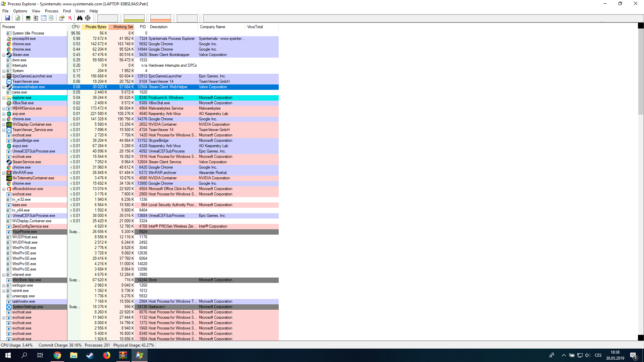The height and width of the screenshot is (362, 644).
Task: Click the Refresh Now toolbar icon
Action: tap(17, 18)
